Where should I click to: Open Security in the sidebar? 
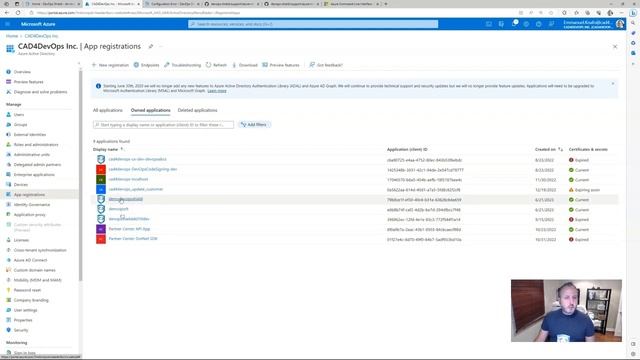pyautogui.click(x=21, y=330)
